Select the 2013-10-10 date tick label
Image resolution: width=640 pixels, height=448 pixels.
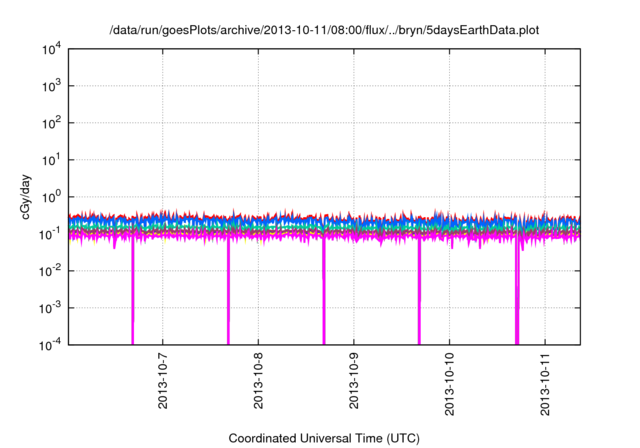pyautogui.click(x=449, y=384)
